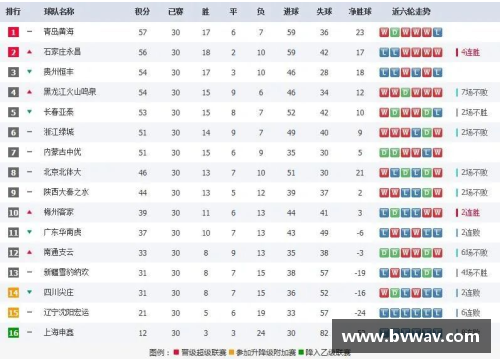
Task: Click the red rank 1 badge
Action: pos(13,32)
